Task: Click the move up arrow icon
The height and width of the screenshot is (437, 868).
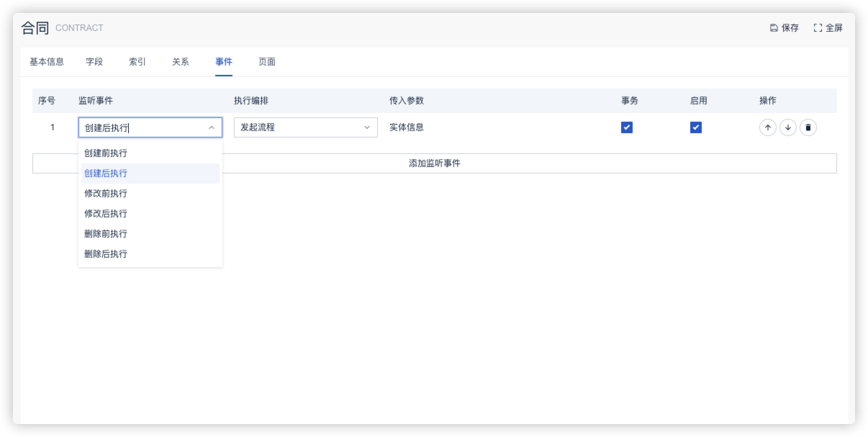Action: tap(768, 128)
